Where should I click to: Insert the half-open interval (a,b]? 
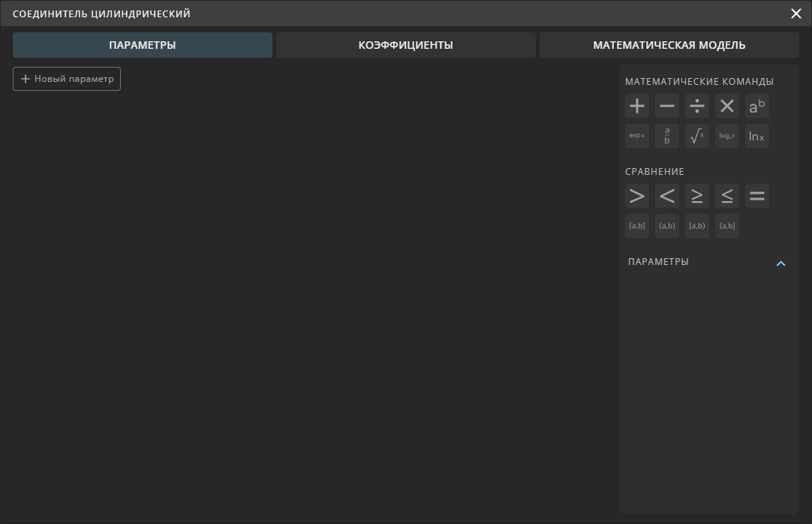tap(727, 226)
